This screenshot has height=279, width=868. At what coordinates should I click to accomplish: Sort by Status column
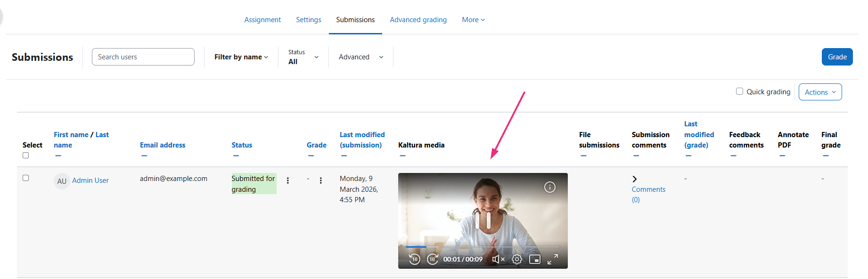pos(242,145)
